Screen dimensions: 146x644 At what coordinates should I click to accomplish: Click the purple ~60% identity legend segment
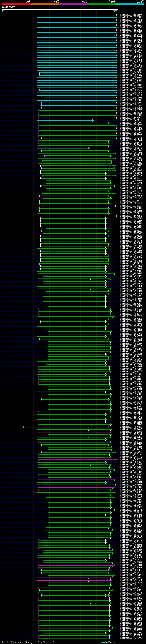pyautogui.click(x=73, y=4)
